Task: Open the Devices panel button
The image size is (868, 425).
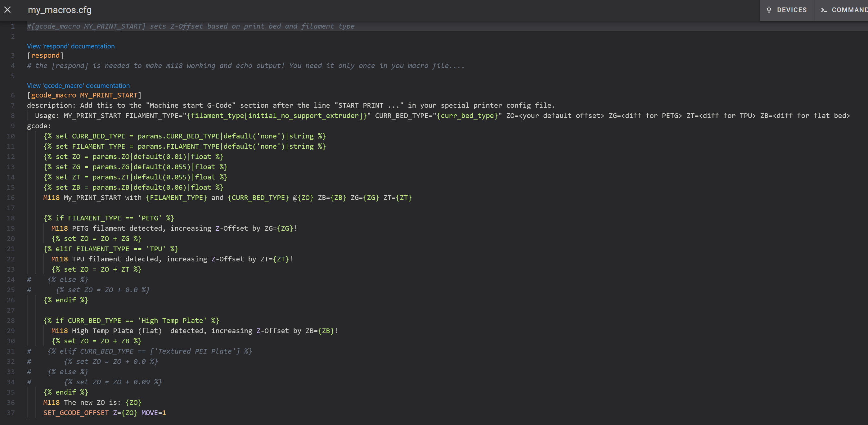Action: point(787,10)
